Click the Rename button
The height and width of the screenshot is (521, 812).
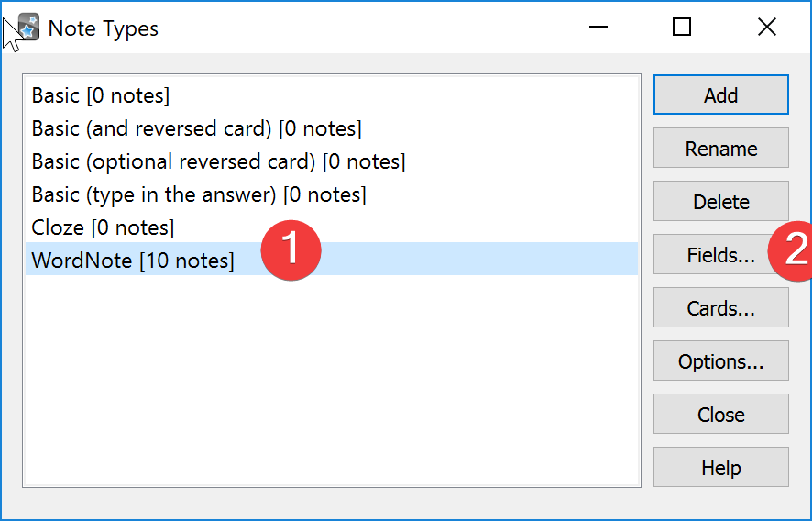point(721,149)
